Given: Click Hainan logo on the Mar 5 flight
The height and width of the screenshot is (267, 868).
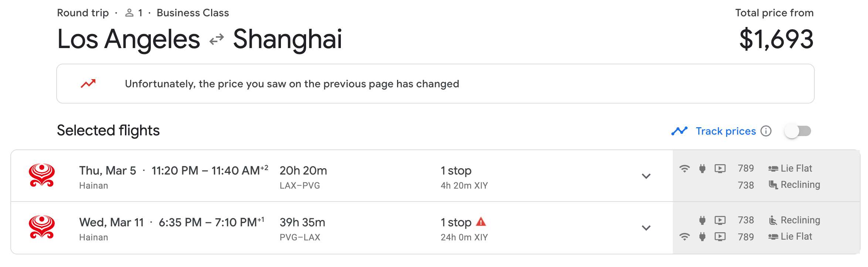Looking at the screenshot, I should (42, 176).
